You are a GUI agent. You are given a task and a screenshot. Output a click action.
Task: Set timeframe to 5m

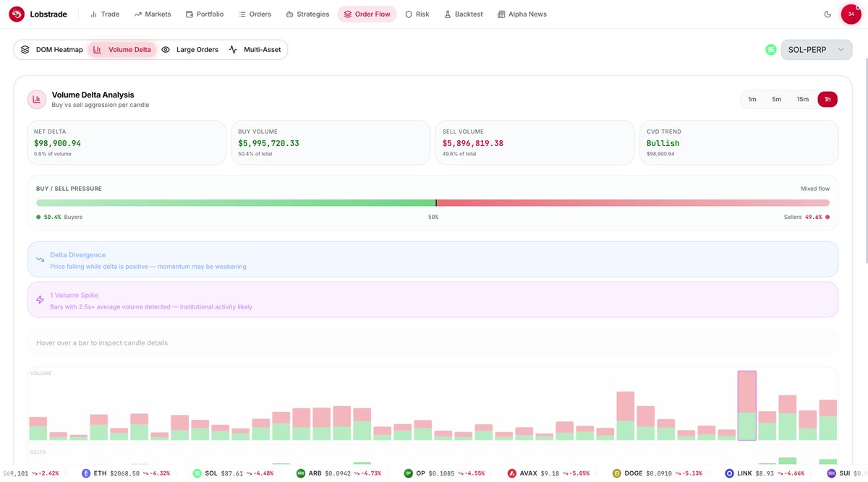(x=776, y=99)
